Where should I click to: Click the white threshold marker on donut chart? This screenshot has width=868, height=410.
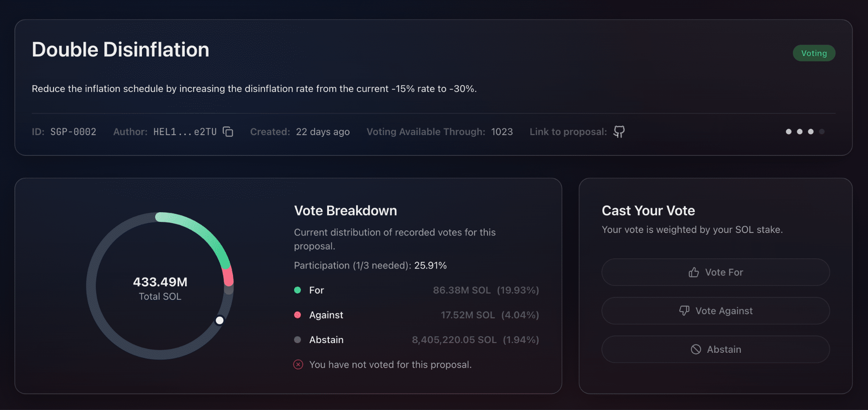pyautogui.click(x=220, y=321)
